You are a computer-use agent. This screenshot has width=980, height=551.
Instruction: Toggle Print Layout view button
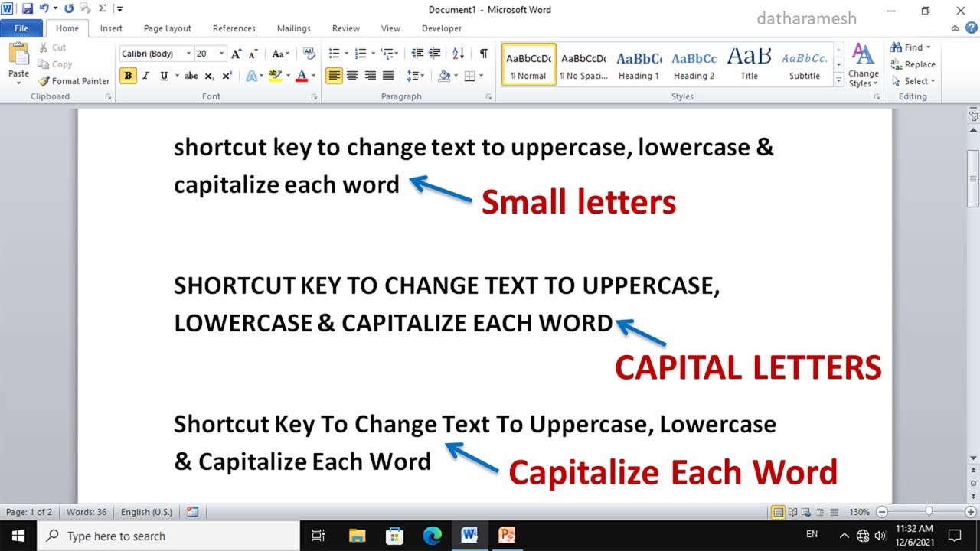pos(779,512)
